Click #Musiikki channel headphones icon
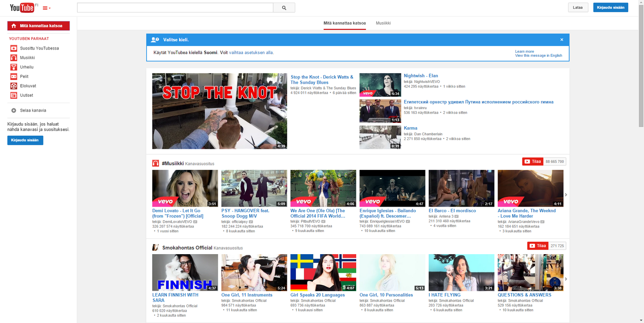Viewport: 644px width, 323px height. pyautogui.click(x=156, y=163)
